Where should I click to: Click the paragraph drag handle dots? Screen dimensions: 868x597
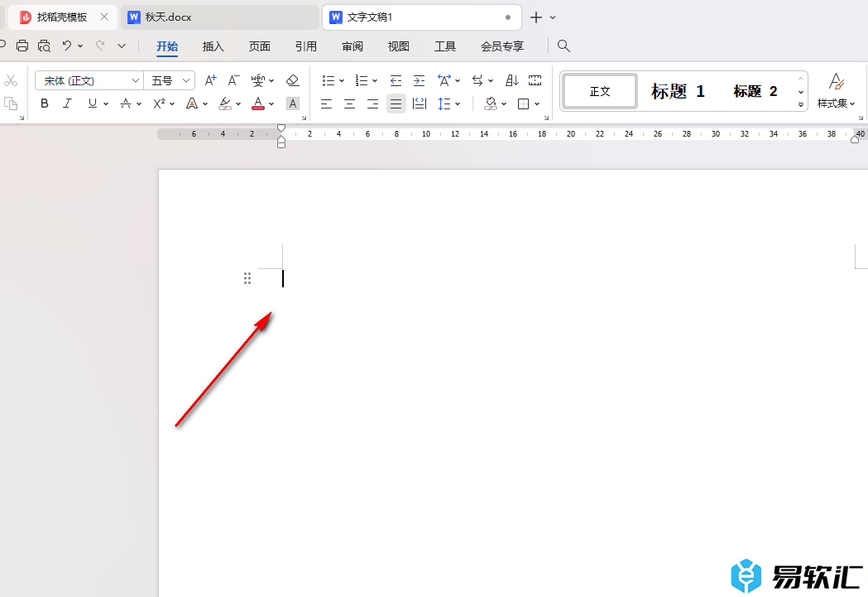[x=247, y=278]
